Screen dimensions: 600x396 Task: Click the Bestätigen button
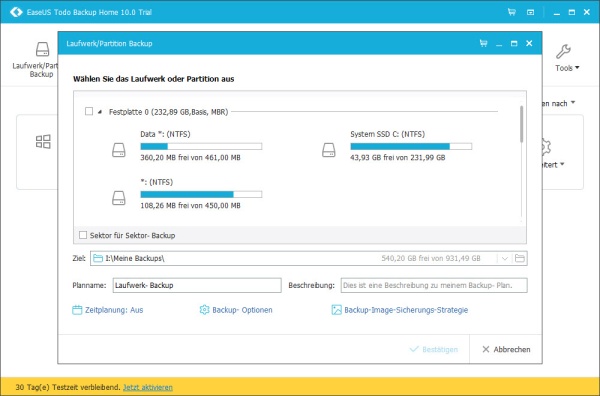click(x=434, y=349)
